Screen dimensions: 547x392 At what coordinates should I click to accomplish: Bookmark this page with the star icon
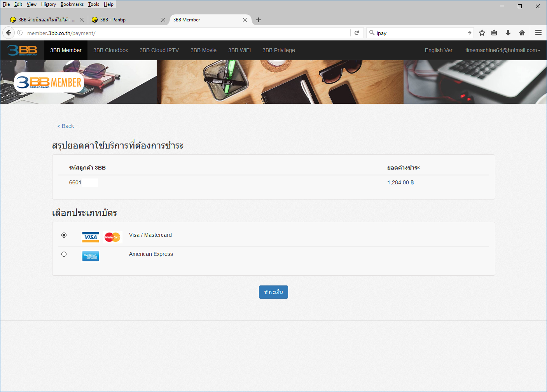(482, 33)
